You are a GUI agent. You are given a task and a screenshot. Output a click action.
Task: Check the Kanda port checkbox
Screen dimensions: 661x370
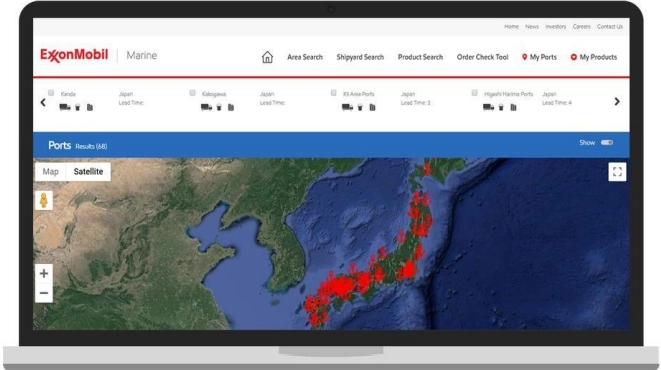(51, 93)
